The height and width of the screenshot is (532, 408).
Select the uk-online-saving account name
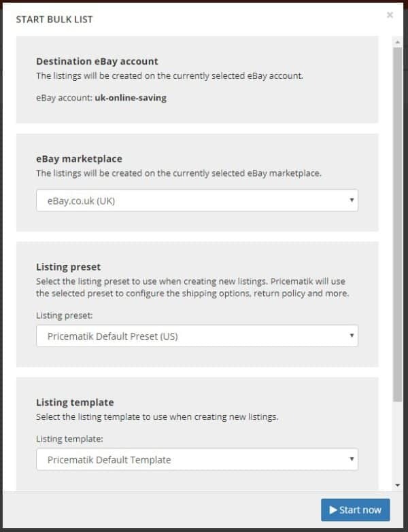(131, 97)
